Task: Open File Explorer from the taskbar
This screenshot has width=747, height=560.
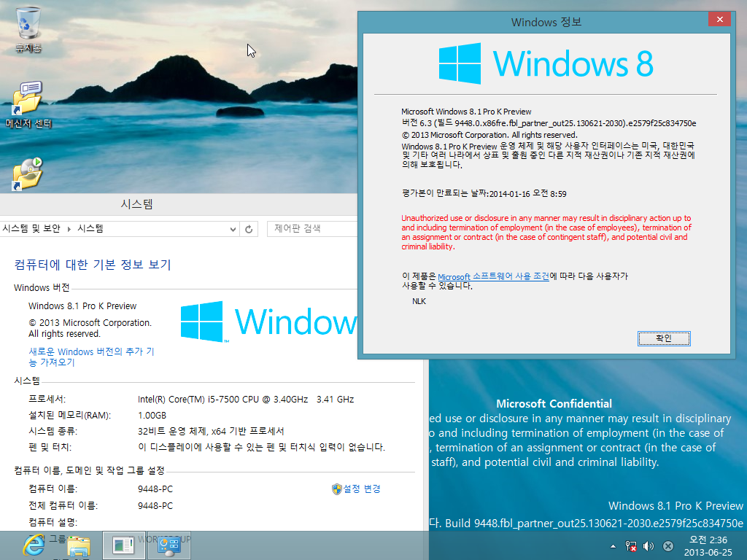Action: coord(80,545)
